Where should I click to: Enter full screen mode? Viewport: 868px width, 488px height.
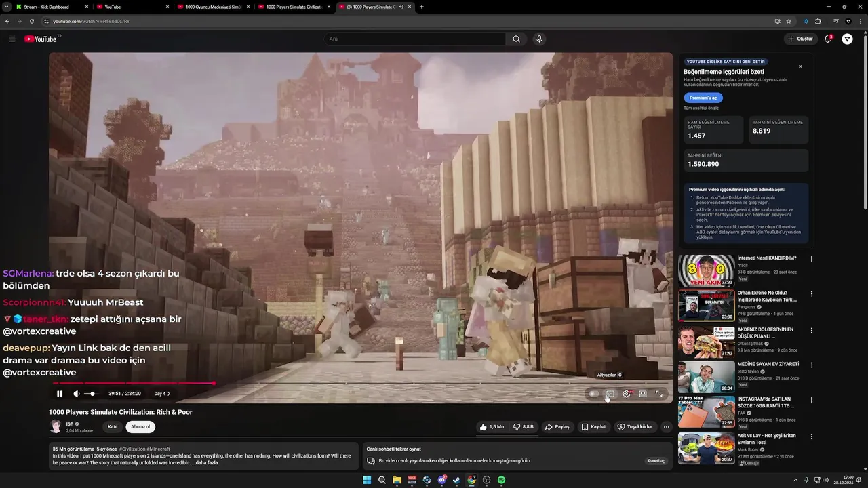[x=659, y=394]
